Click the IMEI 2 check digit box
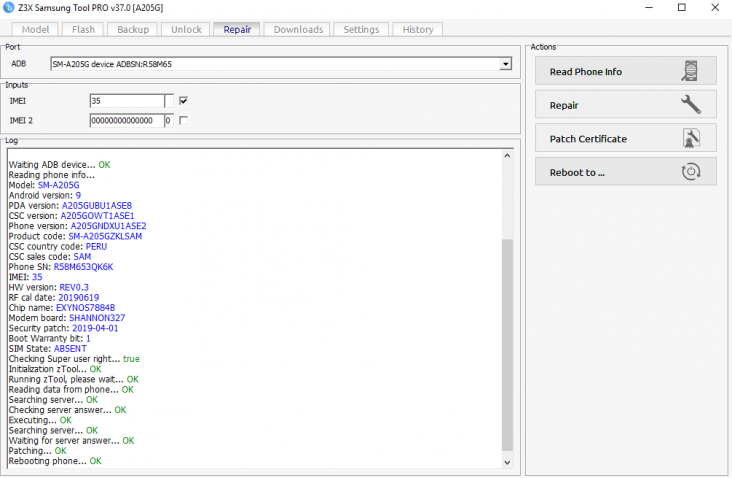732x478 pixels. click(x=169, y=120)
